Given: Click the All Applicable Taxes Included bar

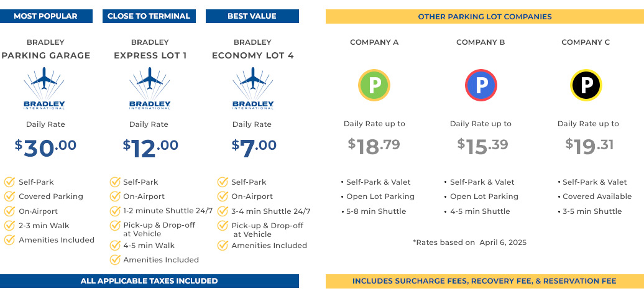Looking at the screenshot, I should tap(149, 281).
